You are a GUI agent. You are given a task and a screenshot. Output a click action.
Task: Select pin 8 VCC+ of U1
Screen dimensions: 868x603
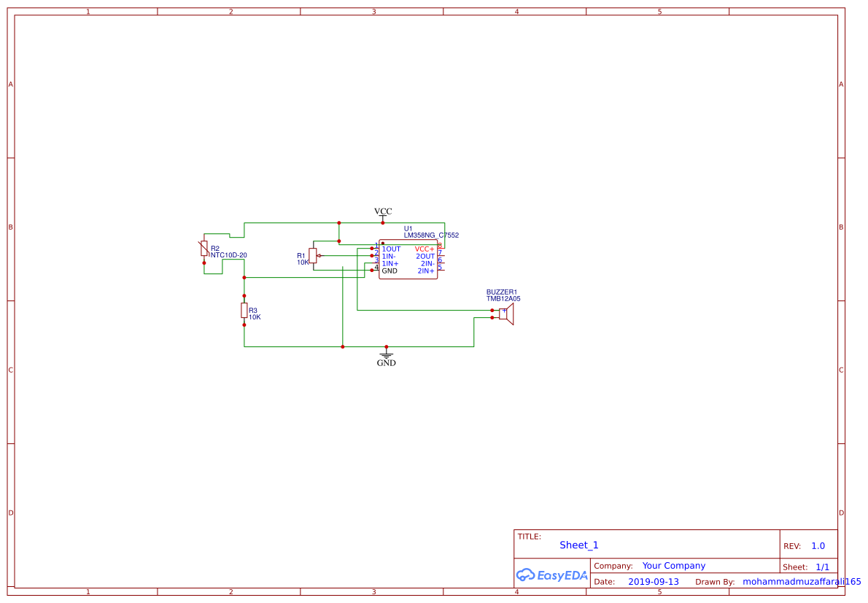click(440, 247)
